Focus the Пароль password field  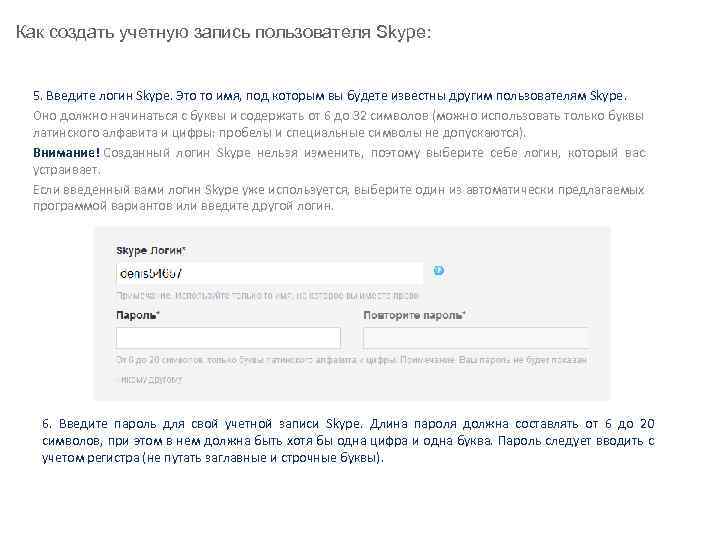(x=228, y=338)
